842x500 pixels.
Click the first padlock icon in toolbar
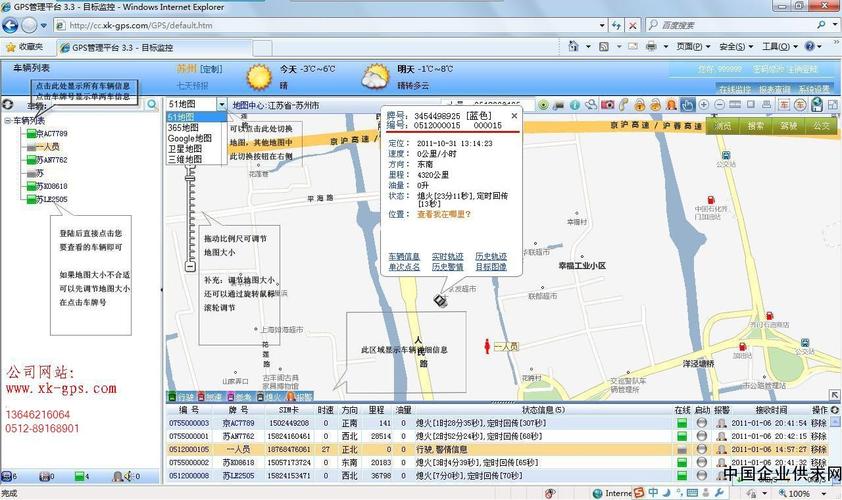640,105
